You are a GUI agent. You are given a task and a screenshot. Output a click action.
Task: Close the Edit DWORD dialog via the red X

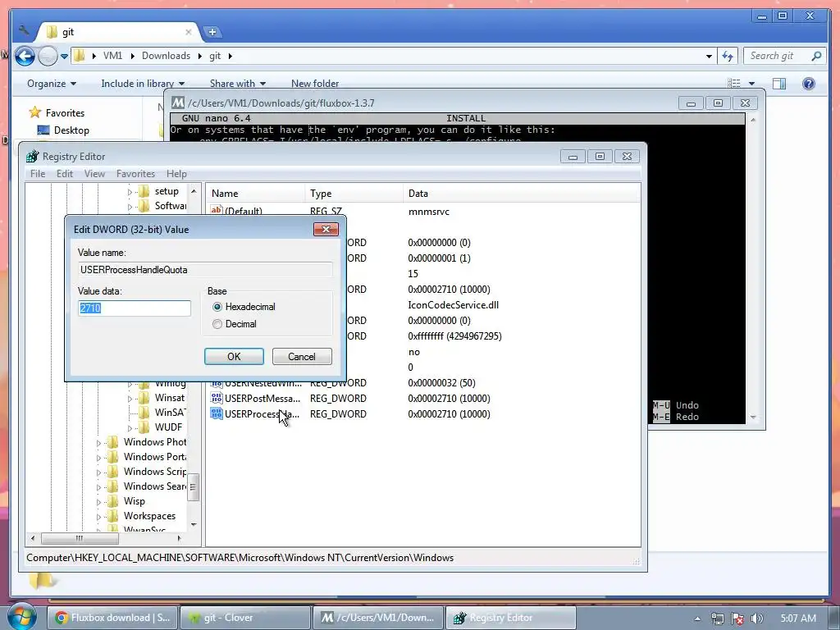tap(326, 230)
